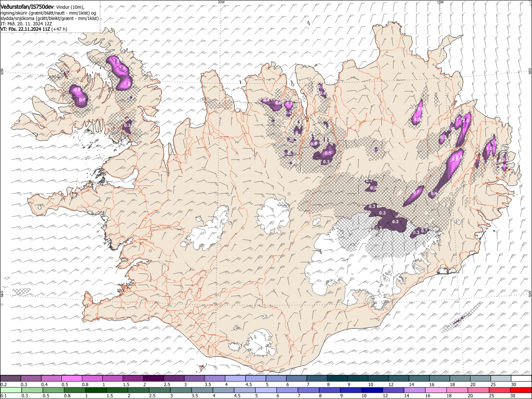Pick the snow legend swatch starting at 10

[378, 379]
